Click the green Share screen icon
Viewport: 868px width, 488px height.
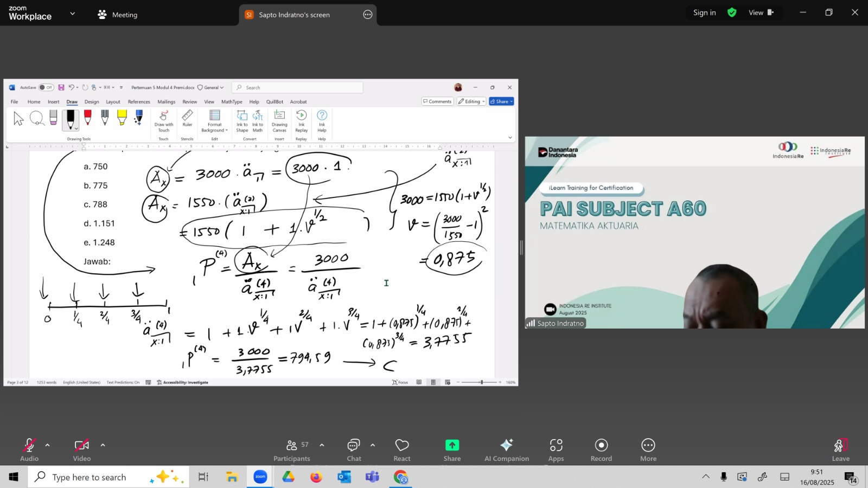click(452, 445)
